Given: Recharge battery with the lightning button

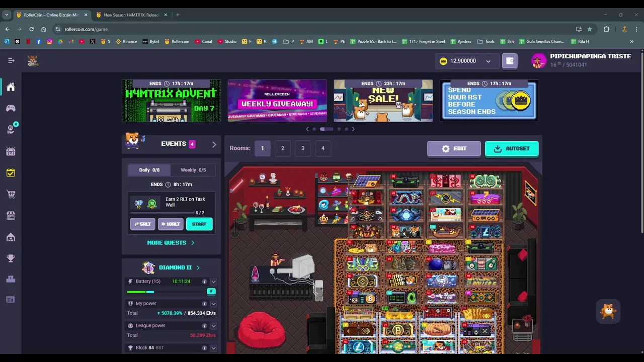Looking at the screenshot, I should pyautogui.click(x=211, y=292).
